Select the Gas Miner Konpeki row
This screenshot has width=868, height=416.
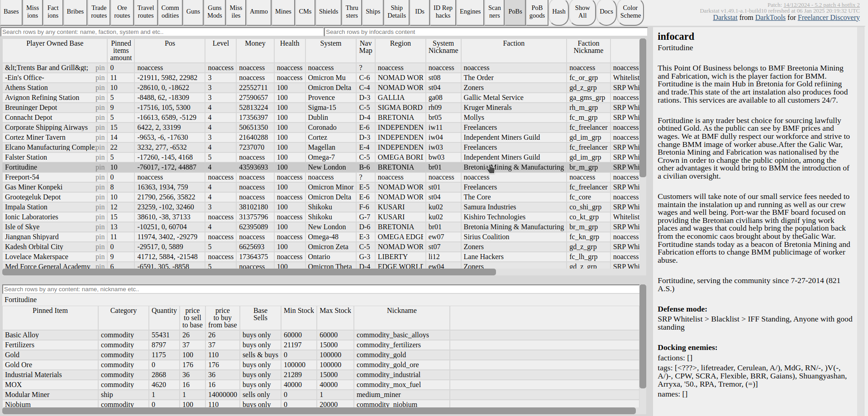(x=321, y=187)
